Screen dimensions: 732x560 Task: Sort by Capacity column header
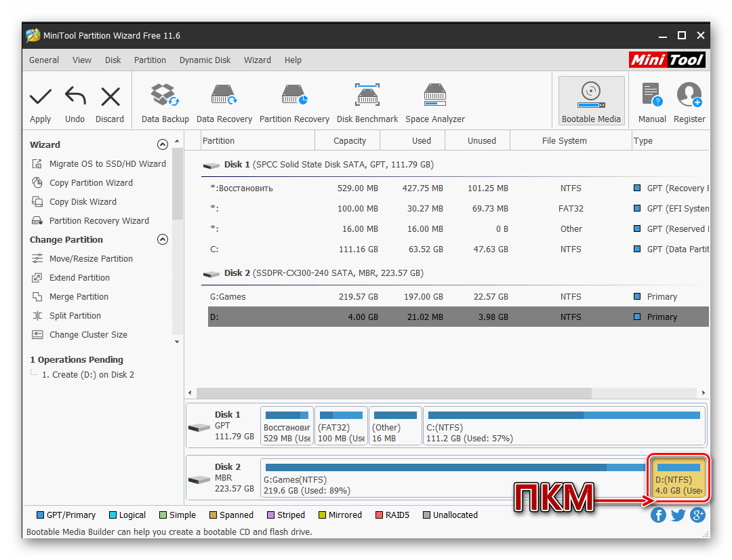[x=350, y=140]
